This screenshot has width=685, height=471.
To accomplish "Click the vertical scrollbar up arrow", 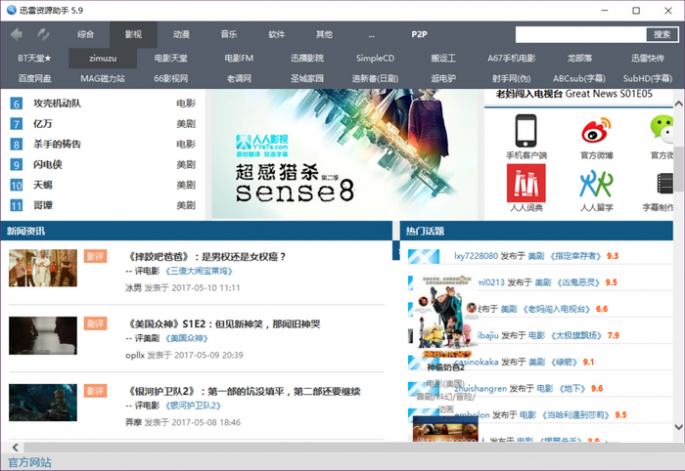I will coord(678,98).
